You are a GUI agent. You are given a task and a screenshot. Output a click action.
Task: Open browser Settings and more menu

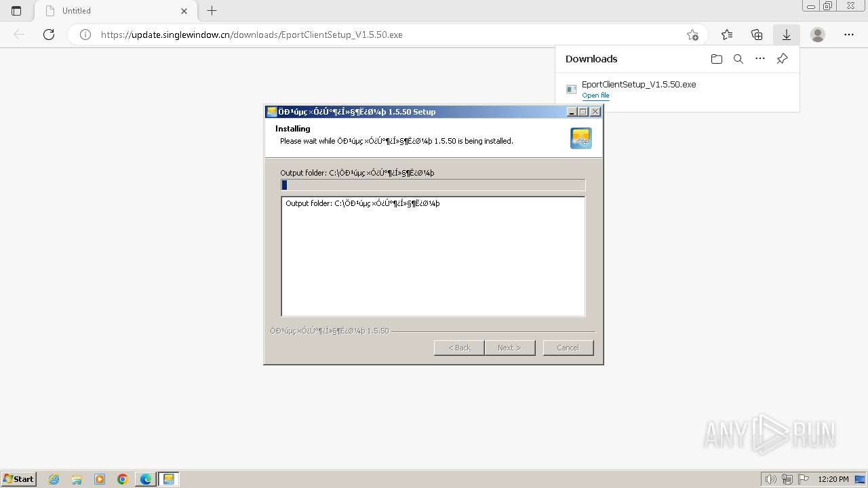pyautogui.click(x=849, y=35)
